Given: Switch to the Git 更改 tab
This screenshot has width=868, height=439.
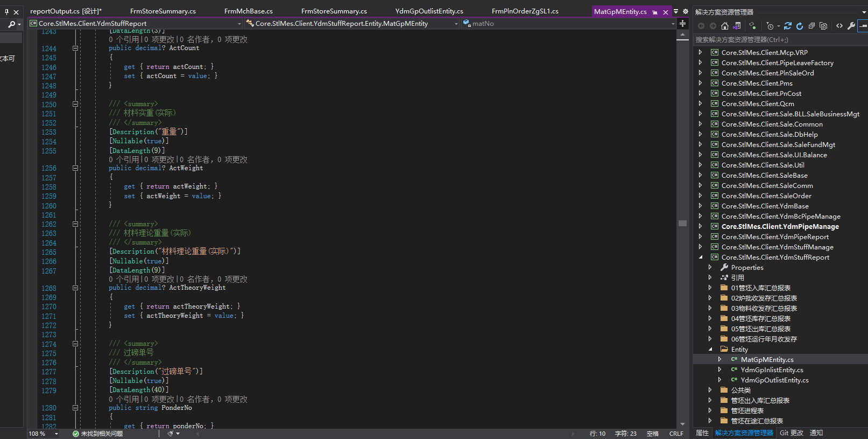Looking at the screenshot, I should [791, 433].
